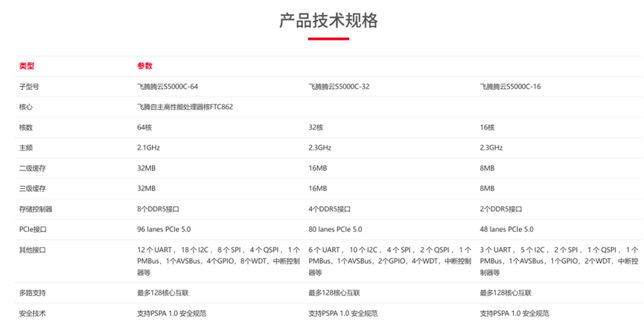Select 支持PSPA 1.0 安全规范 in S5000C-32 column
644x331 pixels.
(343, 313)
